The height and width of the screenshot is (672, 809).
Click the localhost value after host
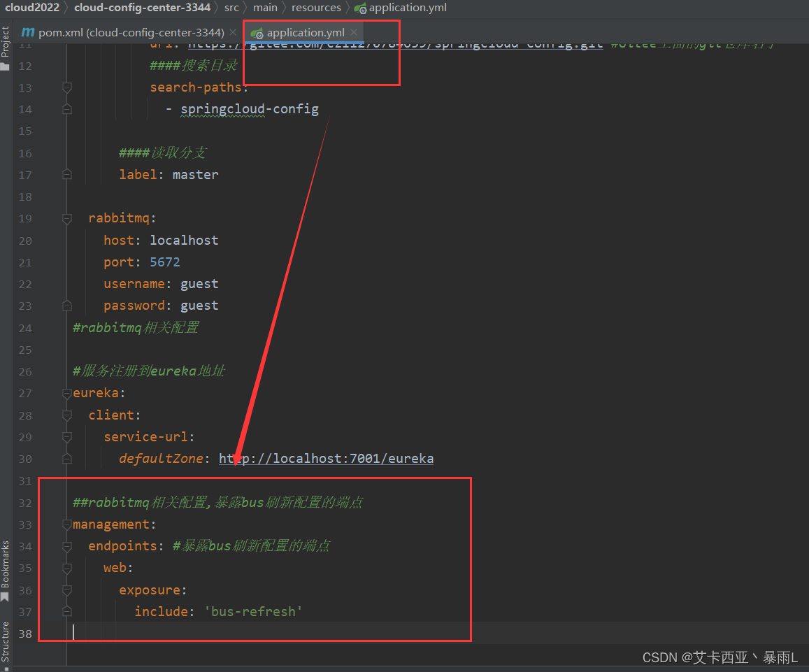click(184, 240)
